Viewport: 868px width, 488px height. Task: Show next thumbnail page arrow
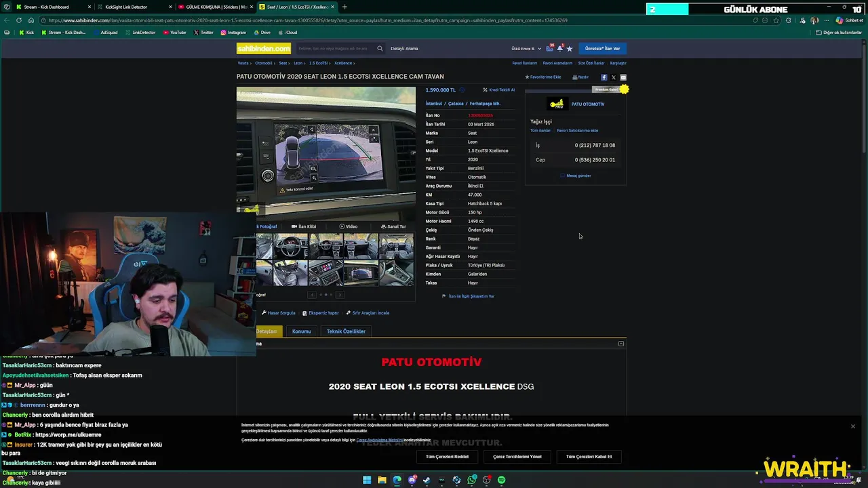[x=340, y=295]
